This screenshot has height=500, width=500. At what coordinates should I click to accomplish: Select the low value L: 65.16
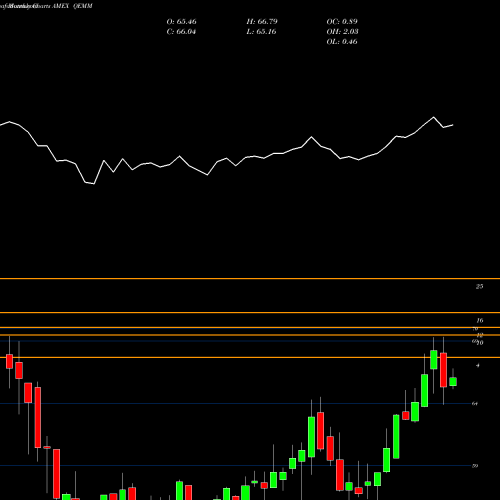point(262,32)
